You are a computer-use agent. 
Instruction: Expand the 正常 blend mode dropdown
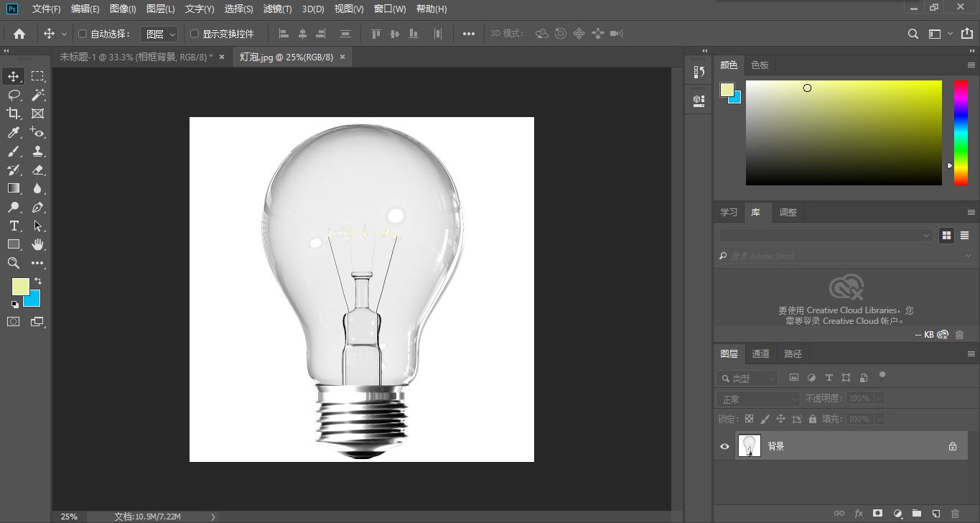click(x=758, y=399)
